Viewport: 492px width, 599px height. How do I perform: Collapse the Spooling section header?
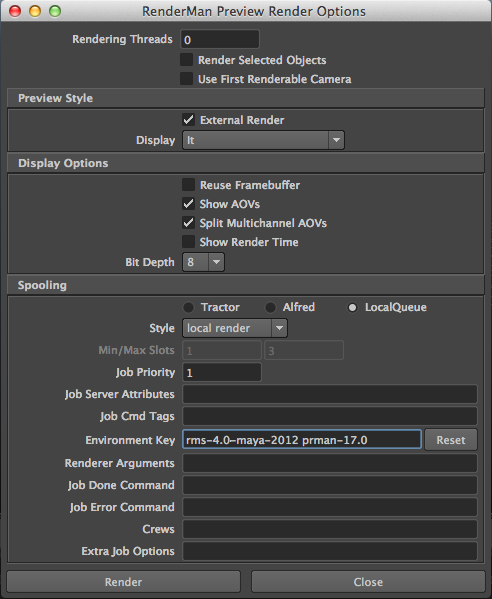[246, 285]
